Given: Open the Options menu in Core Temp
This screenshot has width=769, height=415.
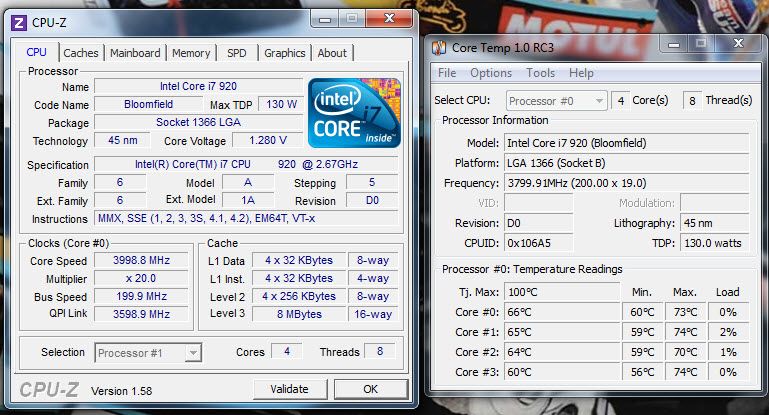Looking at the screenshot, I should (491, 73).
